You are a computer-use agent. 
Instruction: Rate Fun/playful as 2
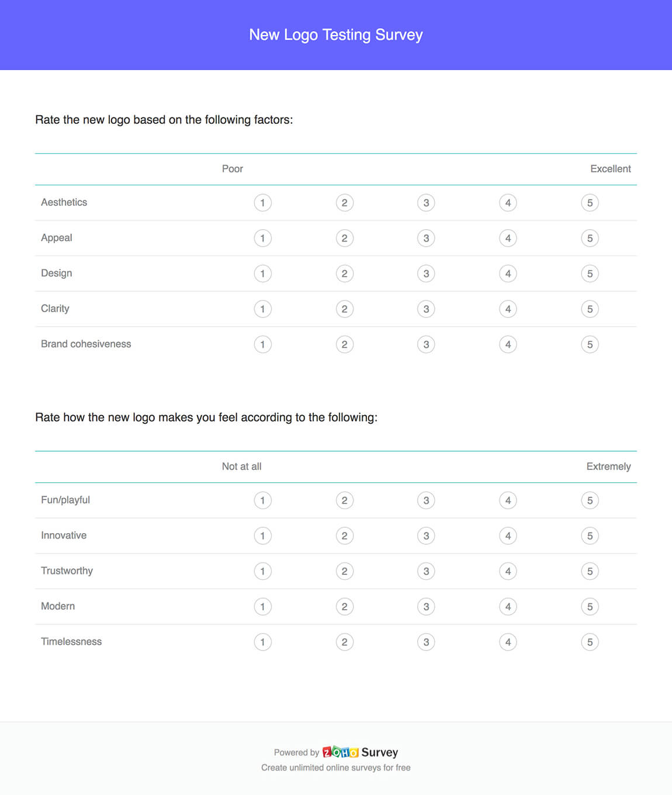(344, 500)
